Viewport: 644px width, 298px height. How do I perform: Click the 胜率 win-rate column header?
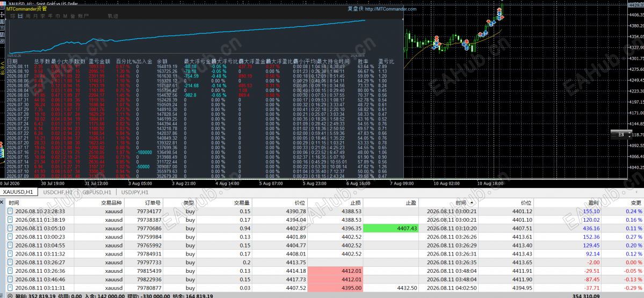pos(363,61)
